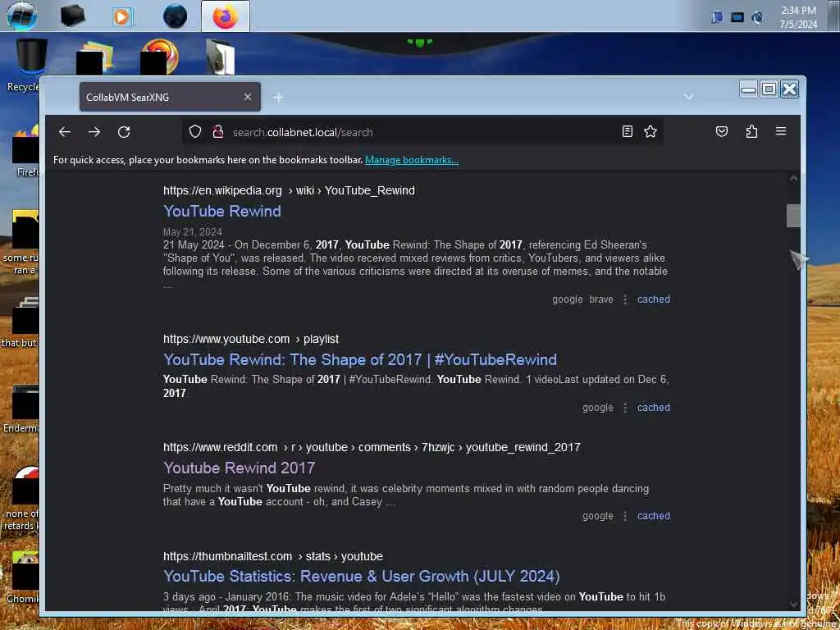Open cached link for reddit result

654,516
